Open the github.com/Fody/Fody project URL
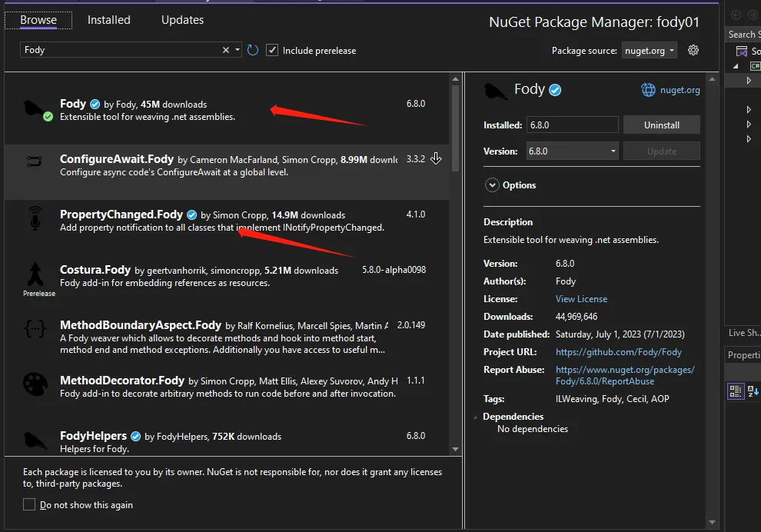Viewport: 761px width, 532px height. click(x=618, y=352)
